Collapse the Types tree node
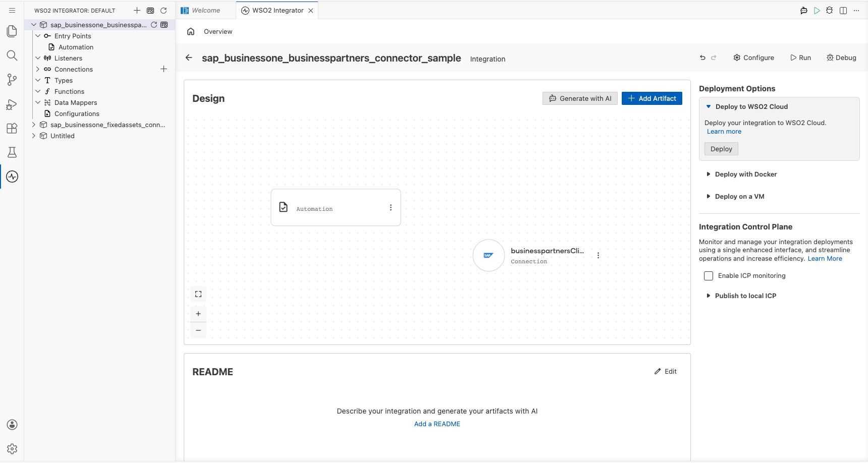This screenshot has height=463, width=868. pyautogui.click(x=38, y=80)
